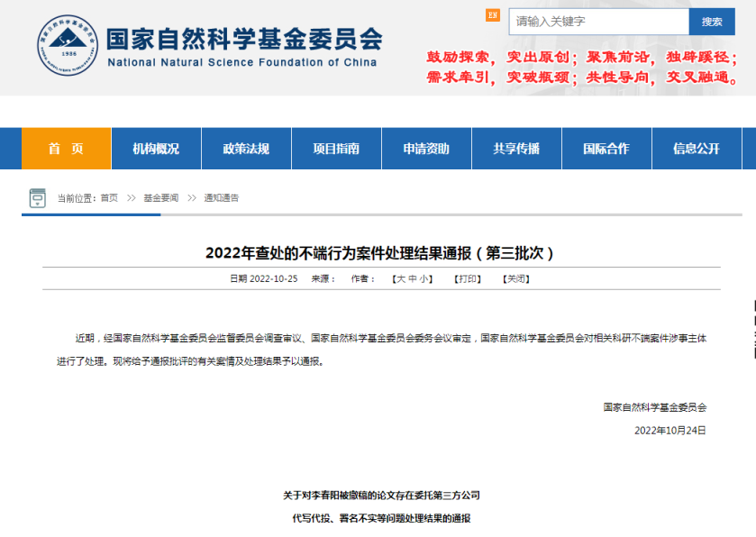Click the 国家自然科学基金委员会 site title
This screenshot has height=537, width=756.
click(244, 39)
